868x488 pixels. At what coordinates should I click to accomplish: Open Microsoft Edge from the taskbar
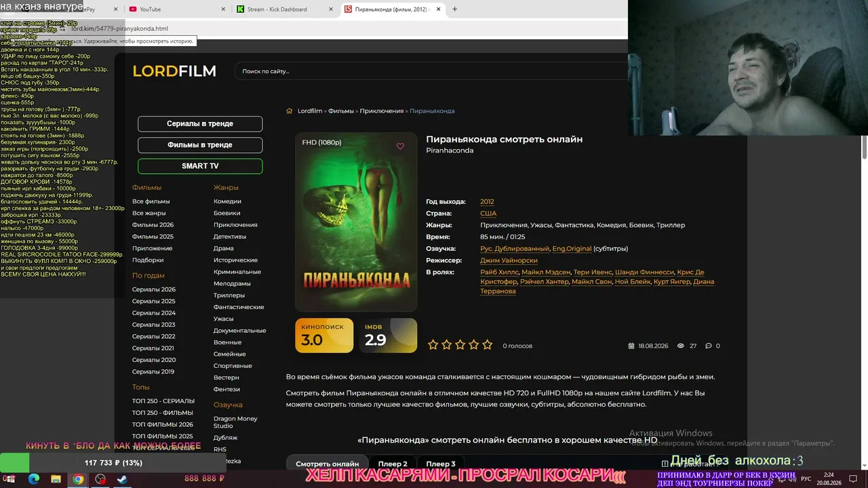coord(34,479)
